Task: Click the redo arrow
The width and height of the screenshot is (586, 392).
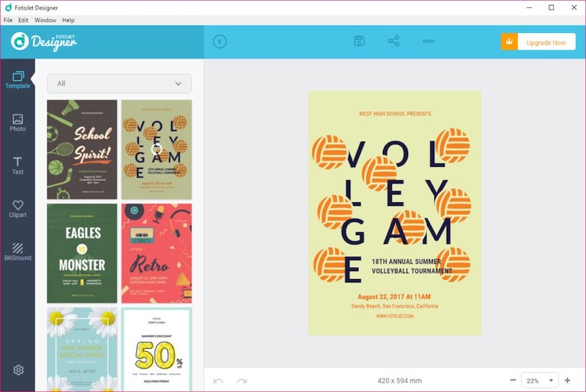Action: pos(242,381)
